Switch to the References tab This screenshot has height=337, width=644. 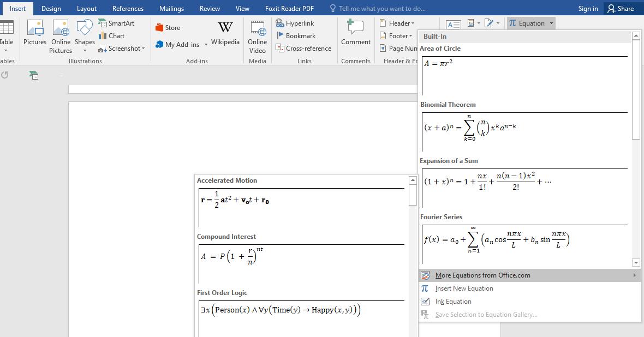tap(128, 8)
